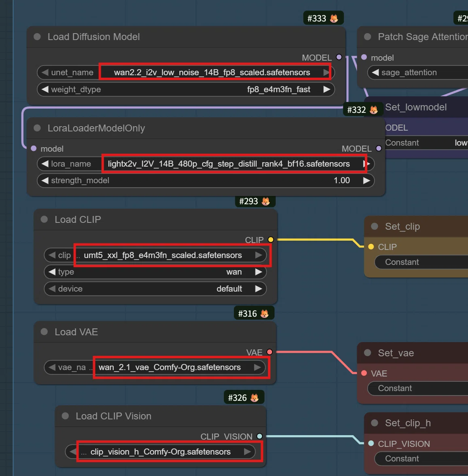The height and width of the screenshot is (476, 468).
Task: Click previous arrow on type widget
Action: tap(52, 272)
